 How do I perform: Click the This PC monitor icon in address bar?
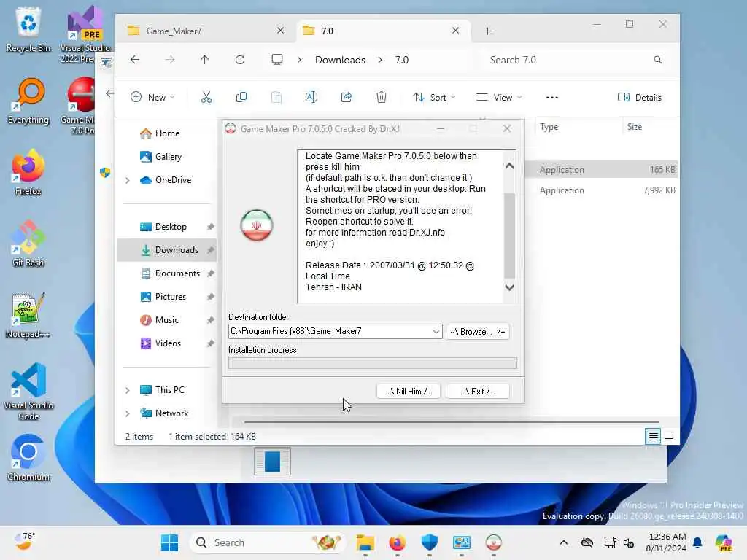coord(276,60)
